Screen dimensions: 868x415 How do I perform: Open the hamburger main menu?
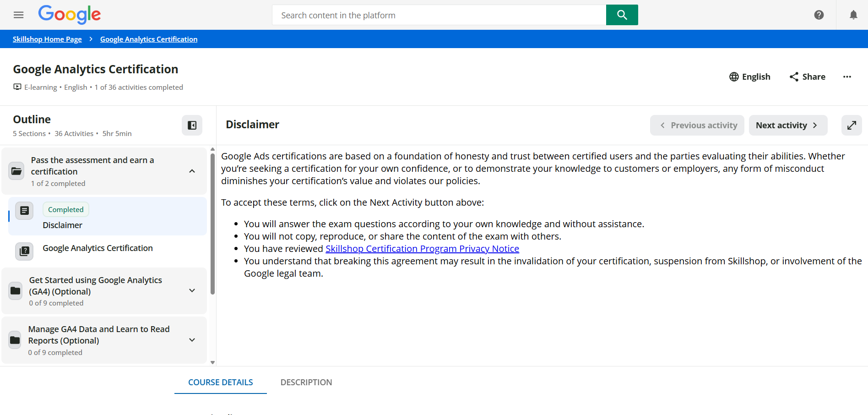click(19, 15)
